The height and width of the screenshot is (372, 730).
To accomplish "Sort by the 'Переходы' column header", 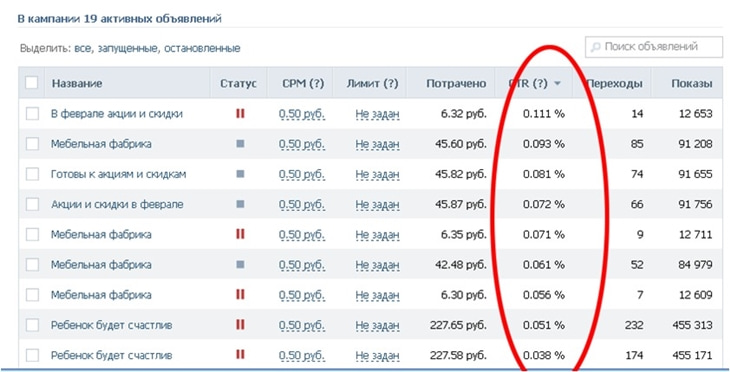I will point(614,84).
